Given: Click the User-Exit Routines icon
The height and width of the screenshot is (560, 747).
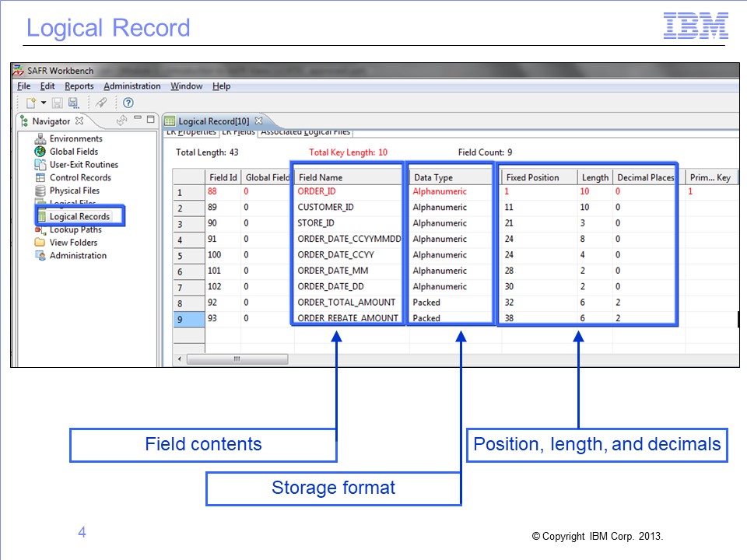Looking at the screenshot, I should point(40,164).
